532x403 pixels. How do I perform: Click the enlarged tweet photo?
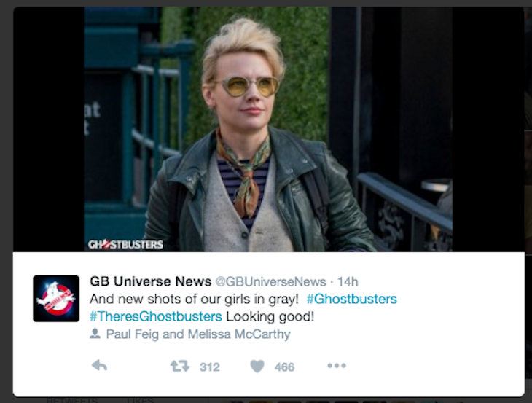coord(268,129)
